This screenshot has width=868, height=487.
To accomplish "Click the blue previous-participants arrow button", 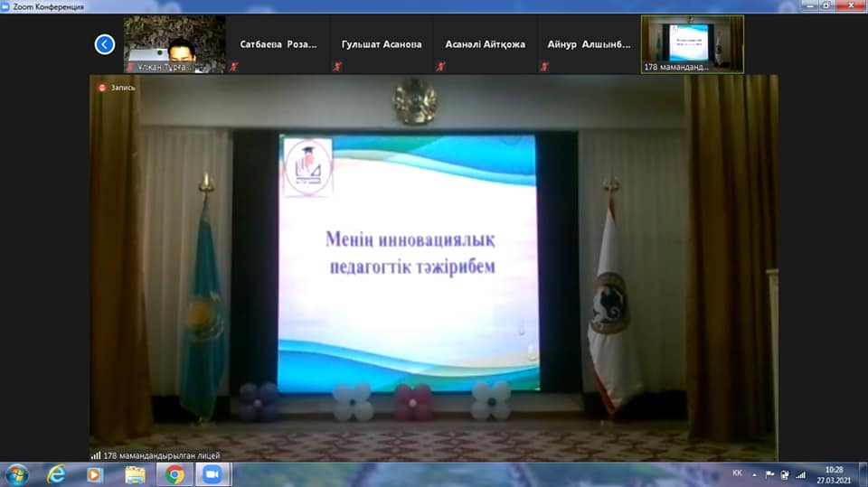I will pos(105,43).
